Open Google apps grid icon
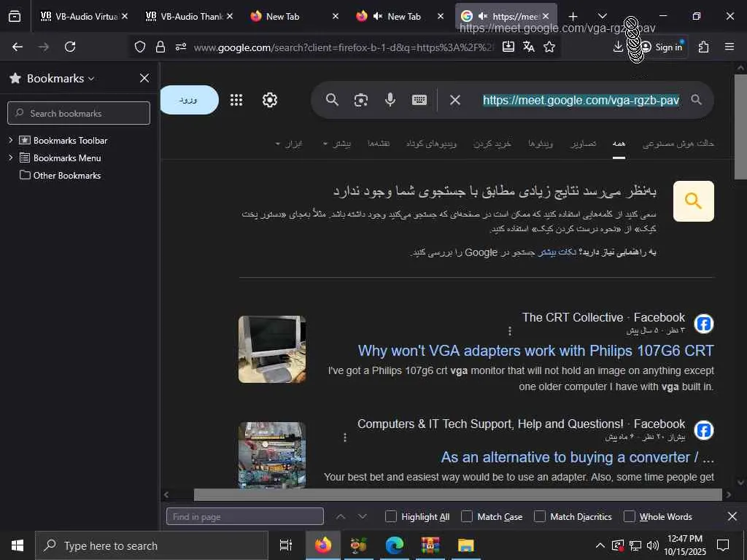747x560 pixels. click(236, 100)
